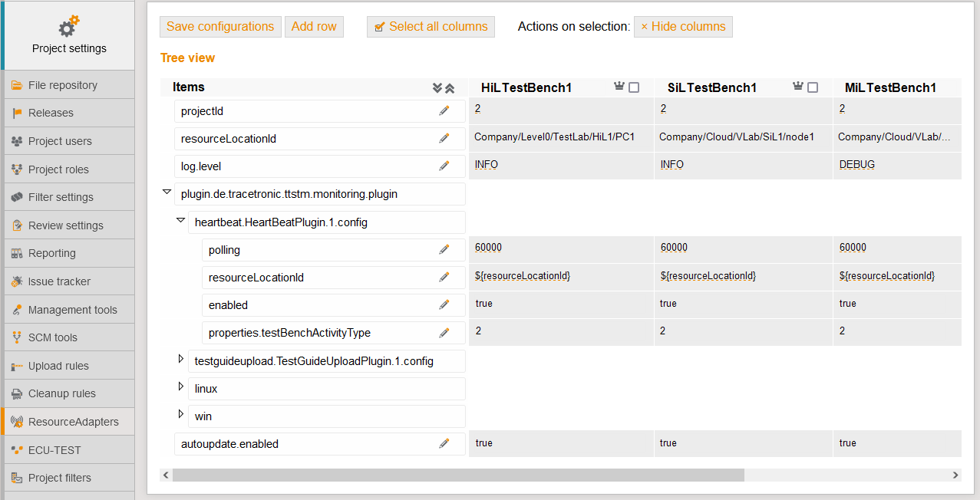
Task: Check the HiLTestBench1 column checkbox
Action: click(633, 87)
